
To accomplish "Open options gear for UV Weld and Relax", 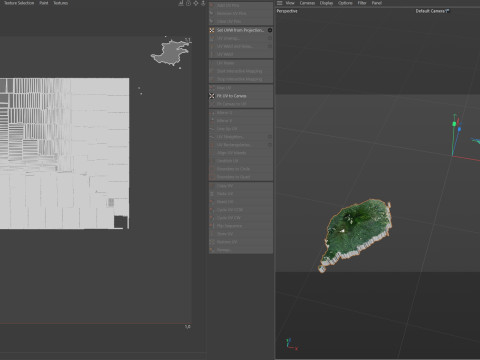I will tap(270, 46).
